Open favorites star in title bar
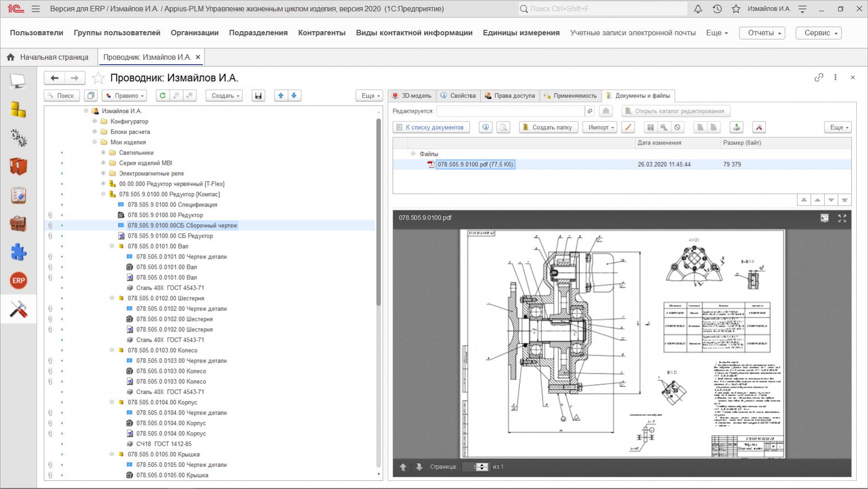 tap(736, 9)
